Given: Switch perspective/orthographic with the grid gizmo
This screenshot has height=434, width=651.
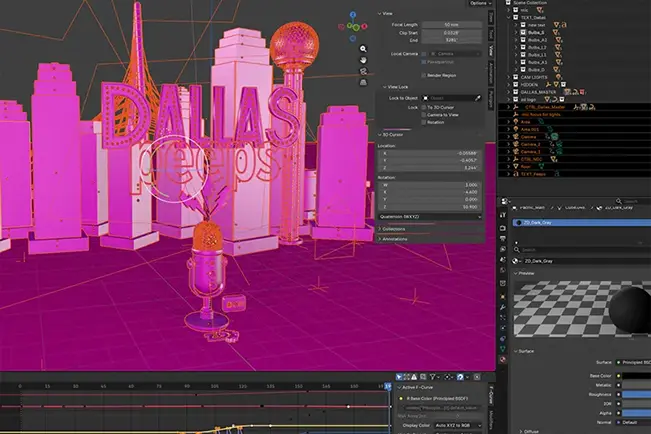Looking at the screenshot, I should pos(363,83).
